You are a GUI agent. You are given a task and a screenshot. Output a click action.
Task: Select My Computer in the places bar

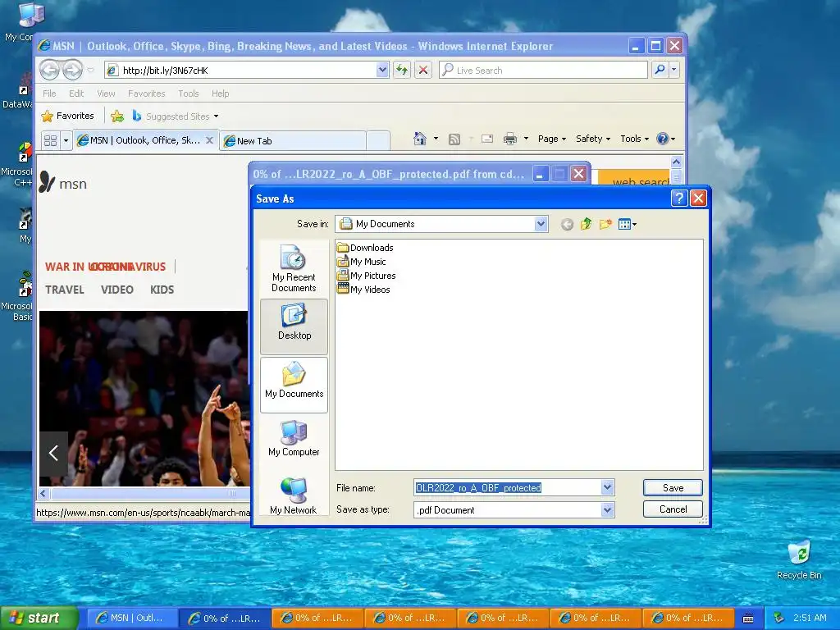[294, 439]
